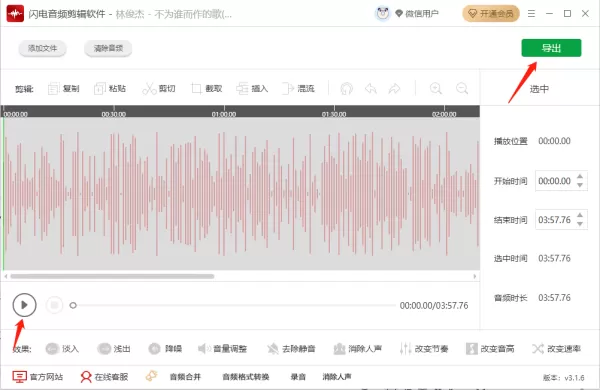Click the Clear Audio (清除音频) button
Image resolution: width=600 pixels, height=390 pixels.
pos(108,48)
